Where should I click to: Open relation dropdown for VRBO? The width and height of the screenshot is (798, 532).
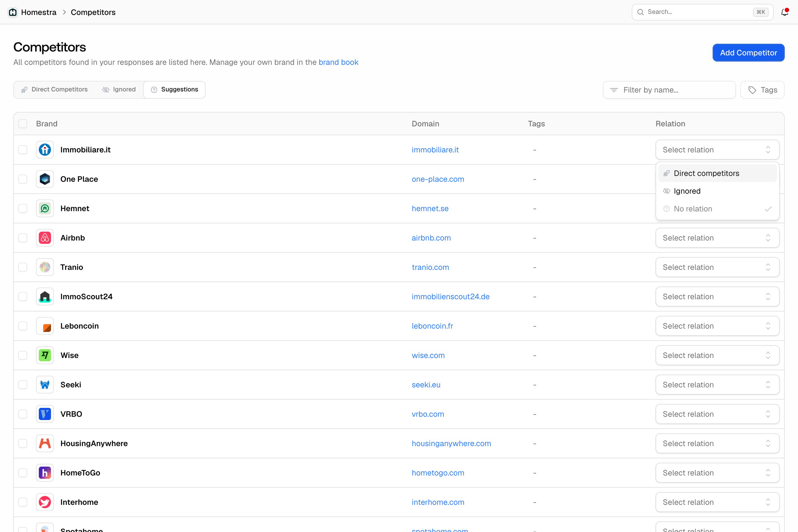(x=717, y=414)
